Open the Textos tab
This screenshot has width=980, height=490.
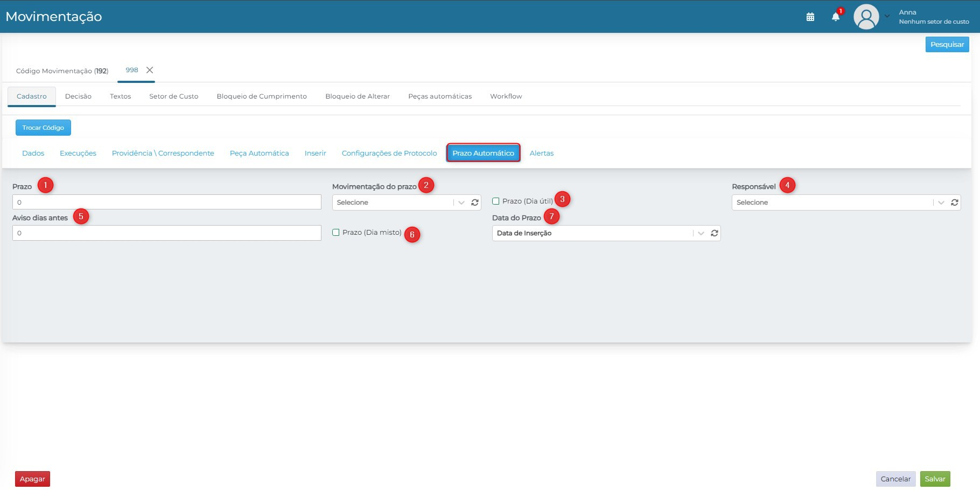(121, 96)
